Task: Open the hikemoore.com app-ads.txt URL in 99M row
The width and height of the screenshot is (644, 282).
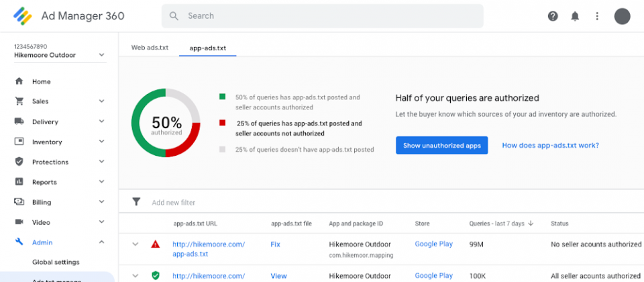Action: coord(209,248)
